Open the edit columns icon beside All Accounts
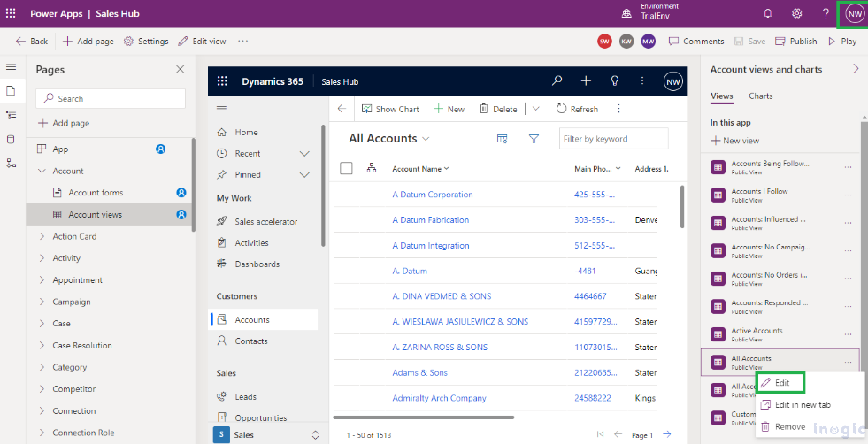This screenshot has height=444, width=868. 502,139
